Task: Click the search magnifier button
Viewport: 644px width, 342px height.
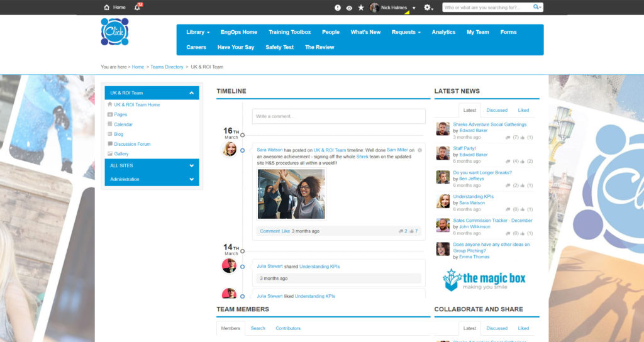Action: (x=536, y=7)
